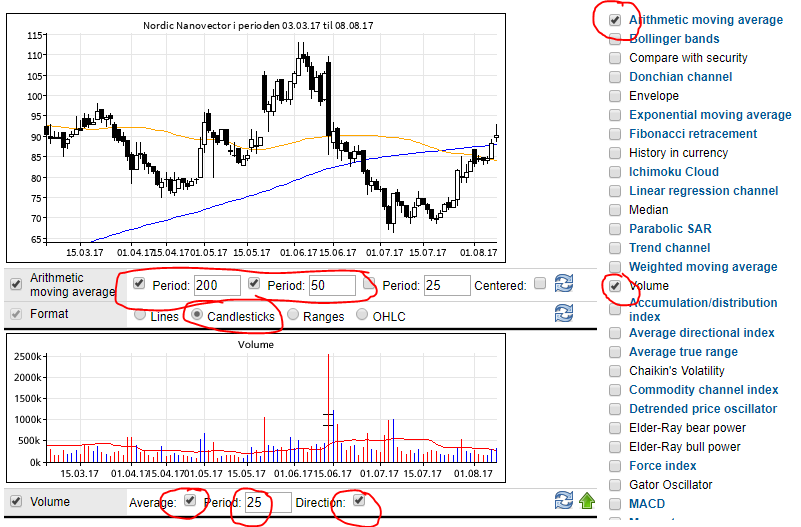Toggle the Volume Average checkbox
This screenshot has height=527, width=801.
(190, 501)
